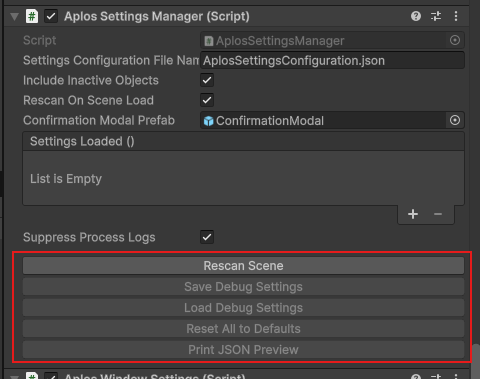The image size is (480, 379).
Task: Click Load Debug Settings button
Action: (x=243, y=308)
